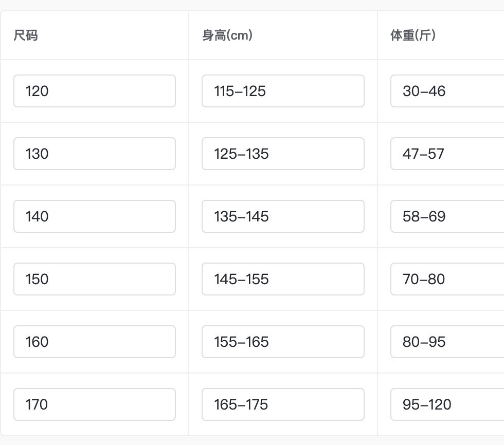This screenshot has width=504, height=445.
Task: Select the weight field showing 70-80
Action: (447, 279)
